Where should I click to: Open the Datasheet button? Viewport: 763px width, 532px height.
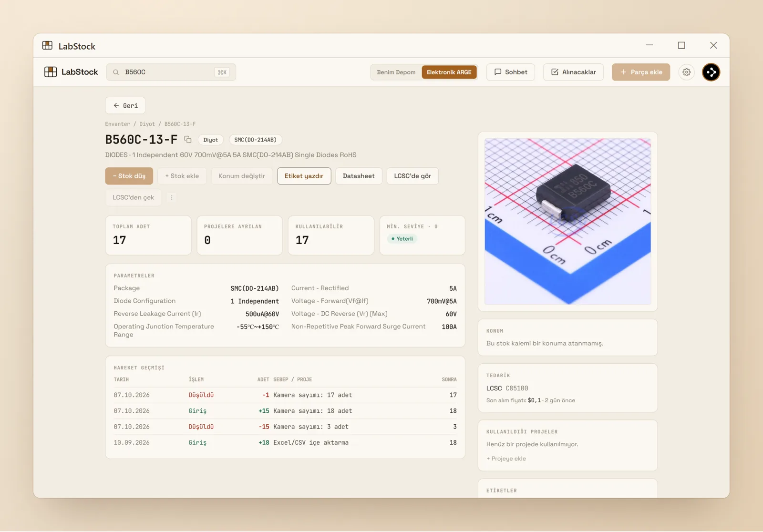[359, 176]
